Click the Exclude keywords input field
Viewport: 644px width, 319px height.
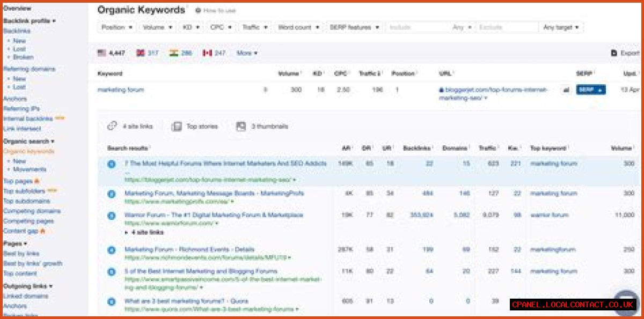(x=507, y=27)
